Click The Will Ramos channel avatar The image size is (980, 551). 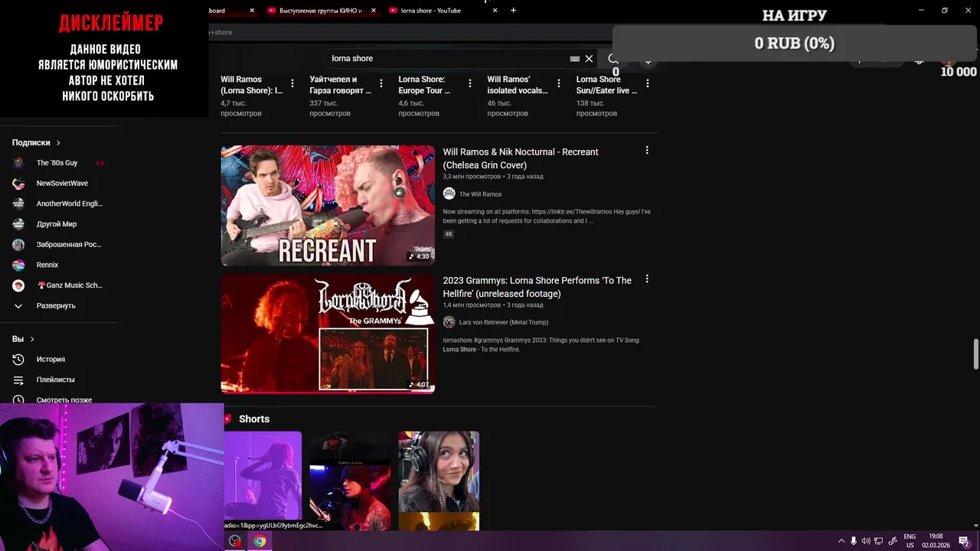(x=449, y=194)
